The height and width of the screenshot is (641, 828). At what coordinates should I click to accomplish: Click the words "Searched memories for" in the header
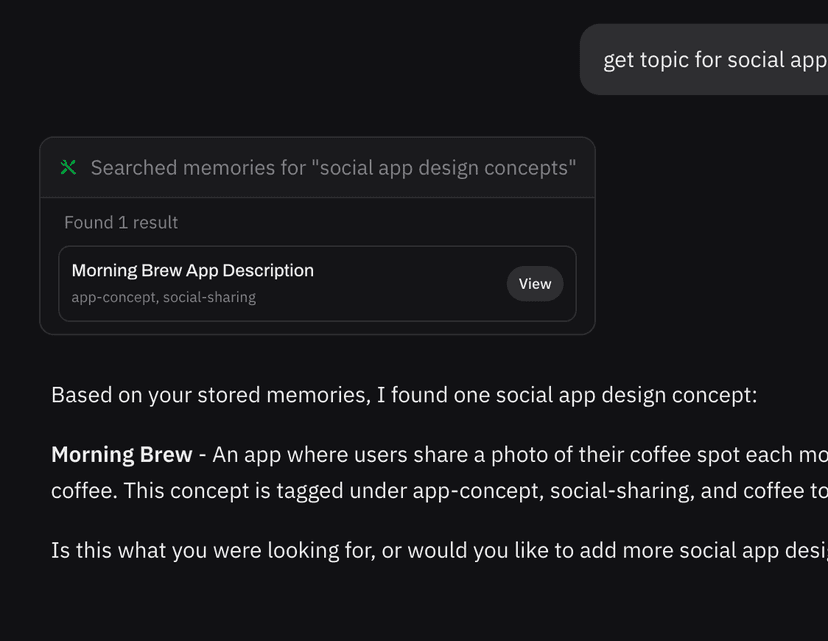coord(198,168)
